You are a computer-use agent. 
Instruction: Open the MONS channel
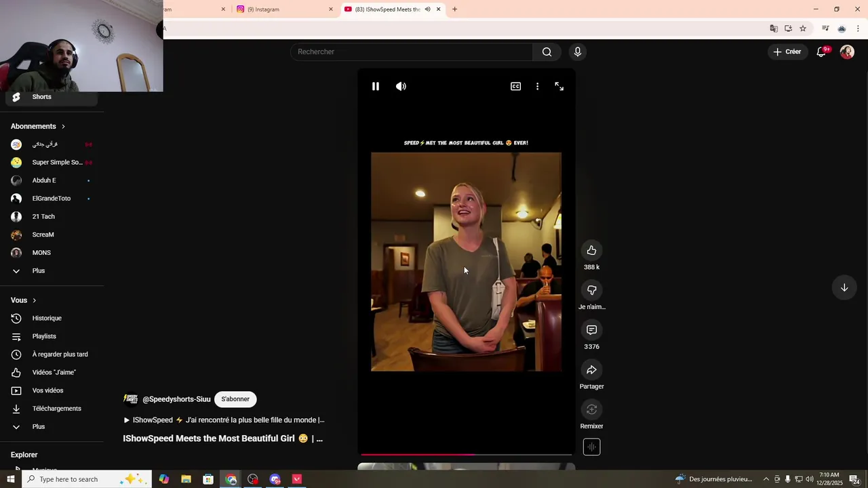point(52,253)
